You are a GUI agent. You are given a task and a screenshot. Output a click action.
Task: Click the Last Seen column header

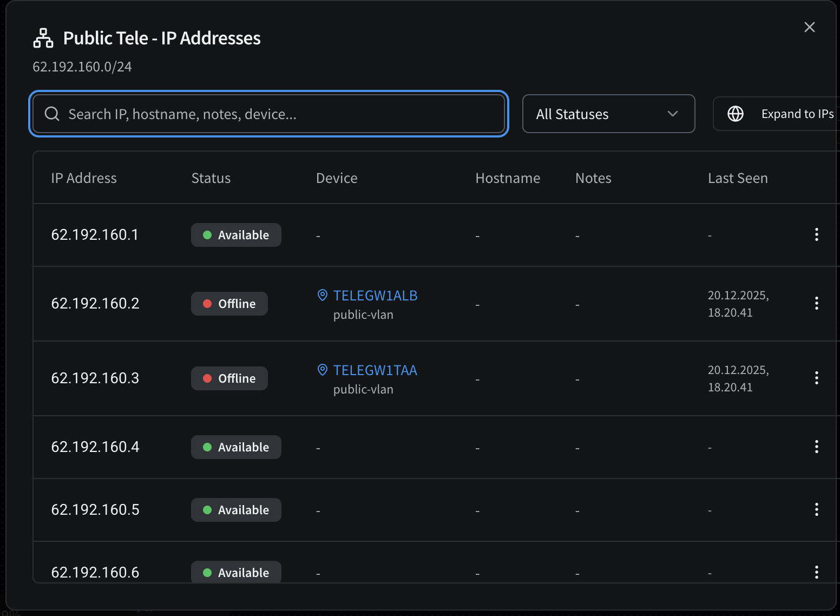737,178
